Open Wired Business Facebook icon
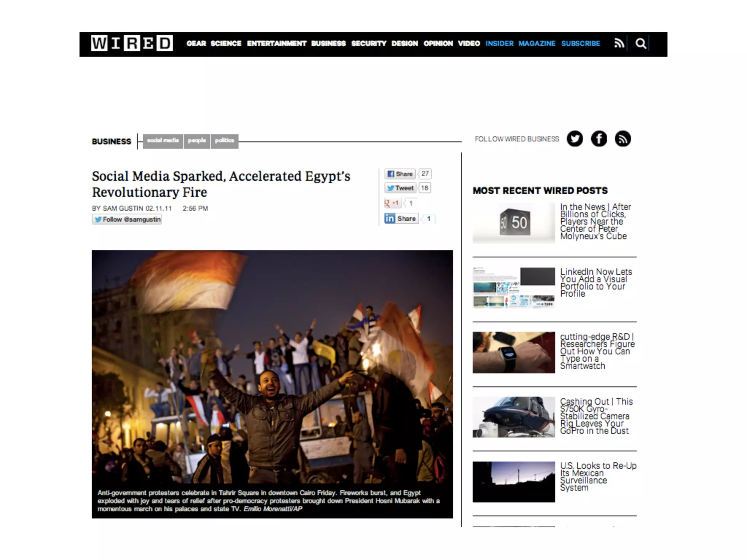Screen dimensions: 747x560 [x=599, y=139]
